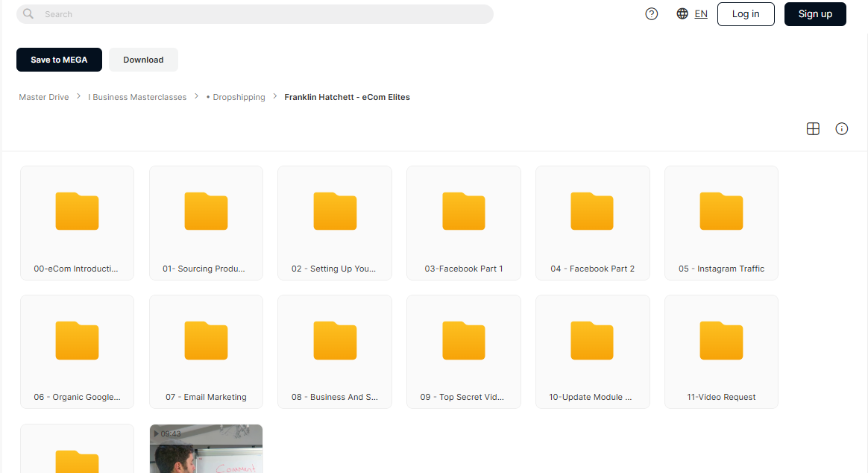Click the Save to MEGA button
868x473 pixels.
(59, 60)
